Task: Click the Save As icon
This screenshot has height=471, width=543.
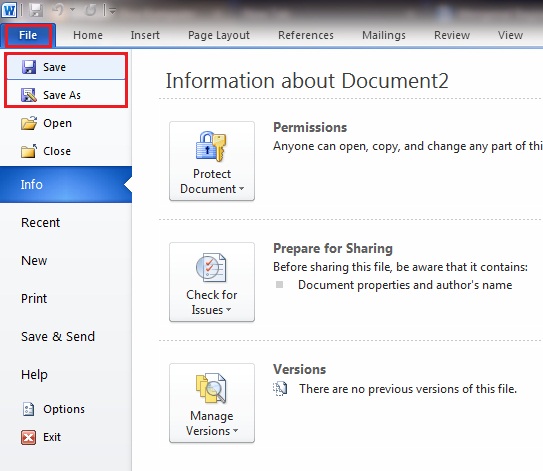Action: coord(29,95)
